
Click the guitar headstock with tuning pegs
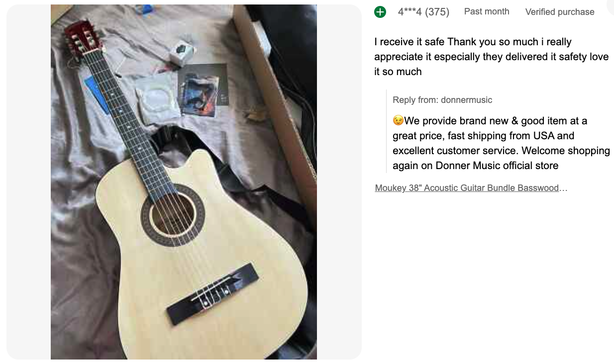point(79,39)
